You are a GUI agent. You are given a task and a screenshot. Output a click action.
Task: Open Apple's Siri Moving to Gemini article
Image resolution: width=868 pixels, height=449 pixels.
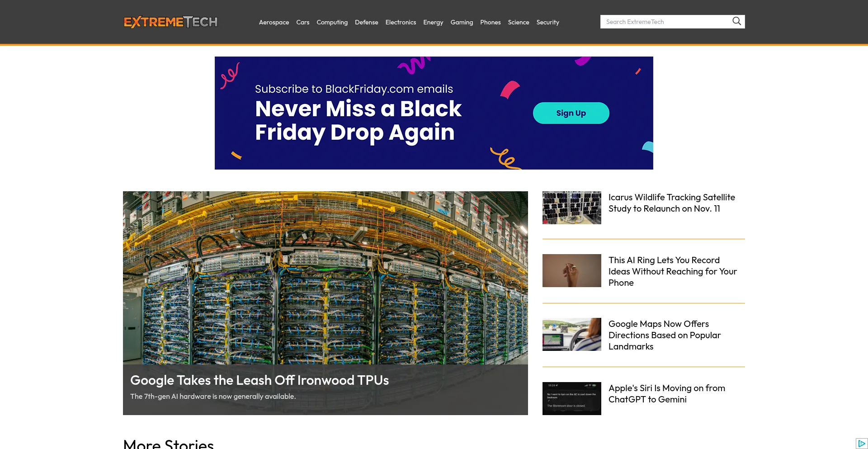[667, 394]
